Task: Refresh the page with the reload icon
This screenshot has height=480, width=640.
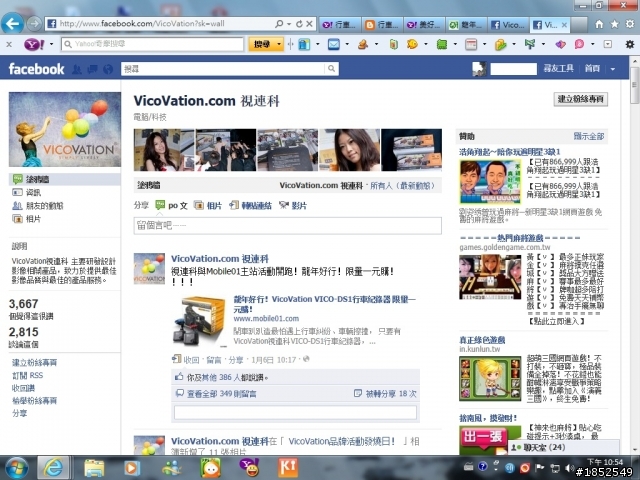Action: click(x=299, y=24)
